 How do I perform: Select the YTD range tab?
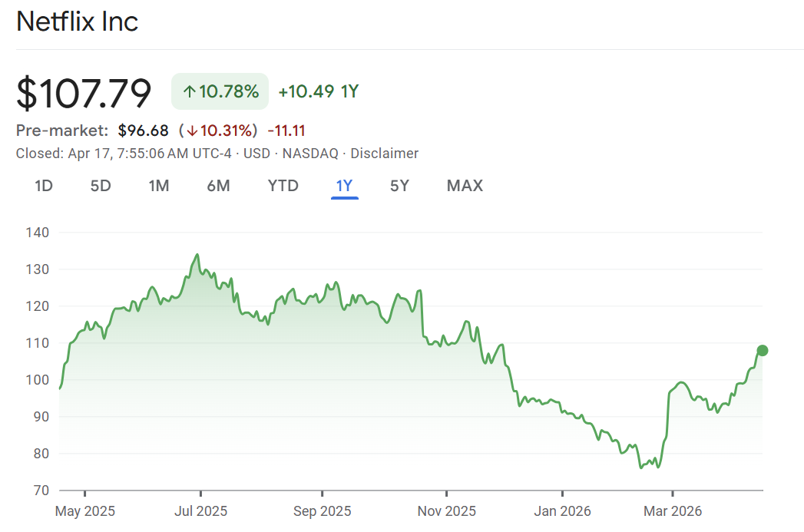(283, 186)
